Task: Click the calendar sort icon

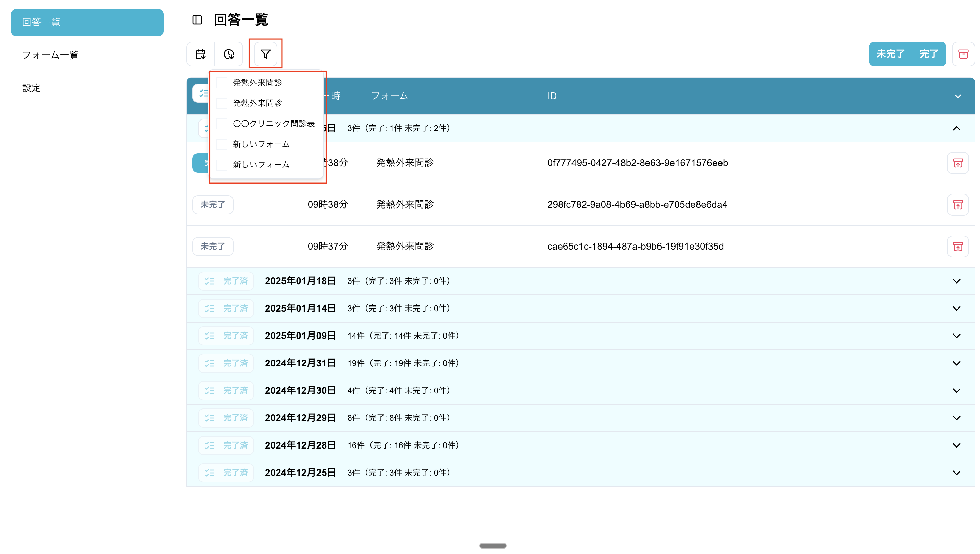Action: (201, 54)
